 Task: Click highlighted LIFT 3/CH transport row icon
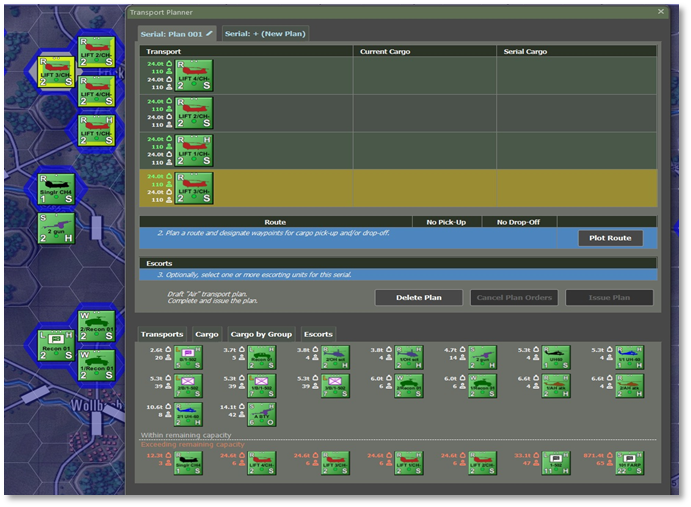tap(193, 187)
